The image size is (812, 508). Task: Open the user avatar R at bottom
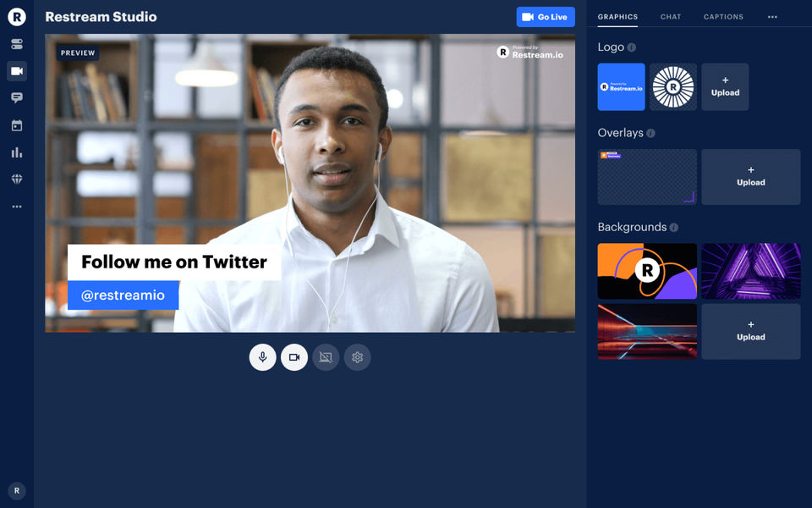[x=17, y=490]
